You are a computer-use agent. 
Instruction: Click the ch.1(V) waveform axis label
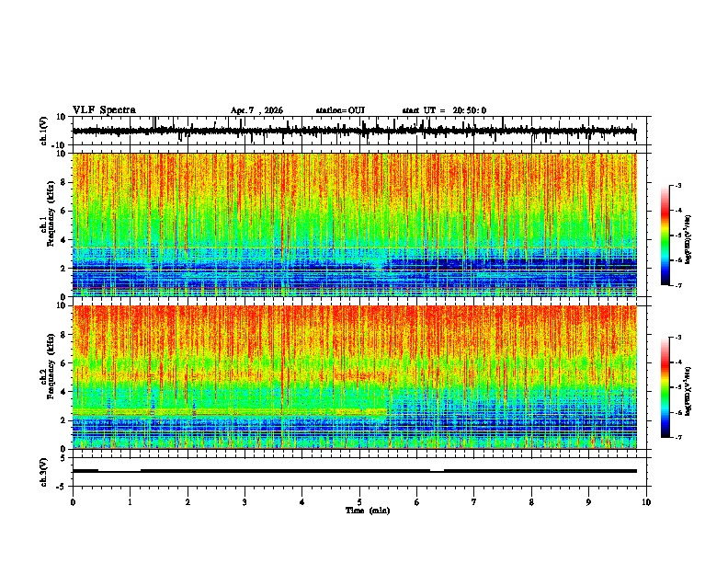tap(44, 131)
